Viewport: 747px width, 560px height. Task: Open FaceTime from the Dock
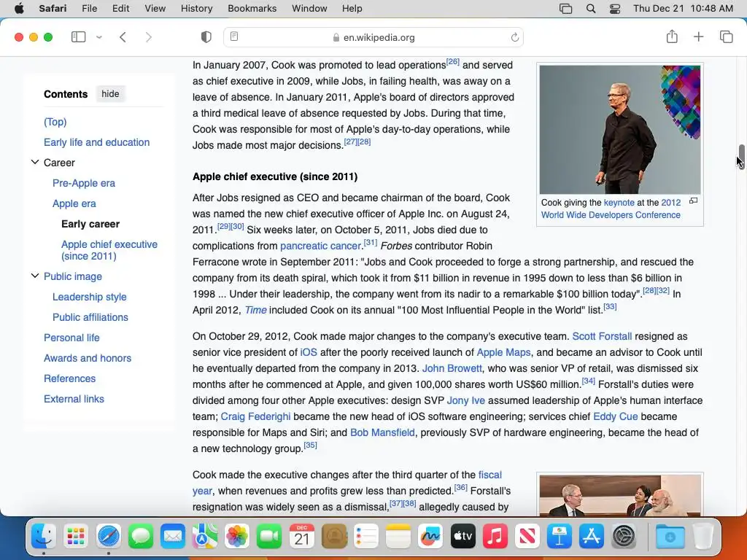pos(270,537)
